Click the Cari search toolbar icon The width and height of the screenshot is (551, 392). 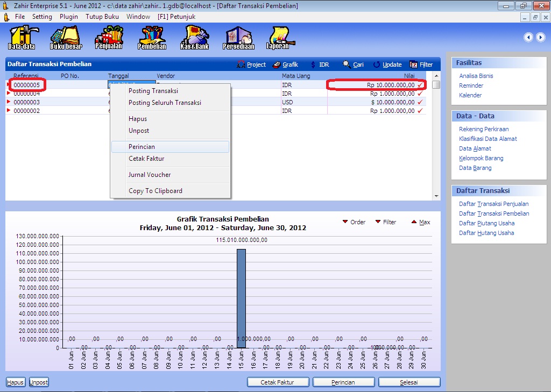tap(347, 65)
